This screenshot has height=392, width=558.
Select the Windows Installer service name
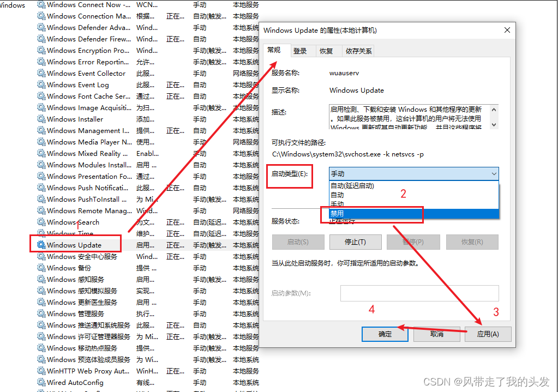point(75,119)
